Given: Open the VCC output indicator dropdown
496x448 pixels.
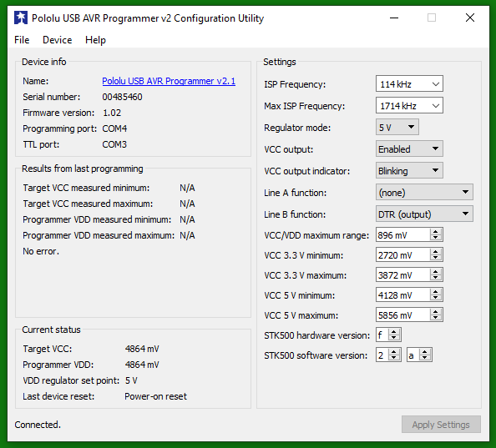Looking at the screenshot, I should point(409,170).
